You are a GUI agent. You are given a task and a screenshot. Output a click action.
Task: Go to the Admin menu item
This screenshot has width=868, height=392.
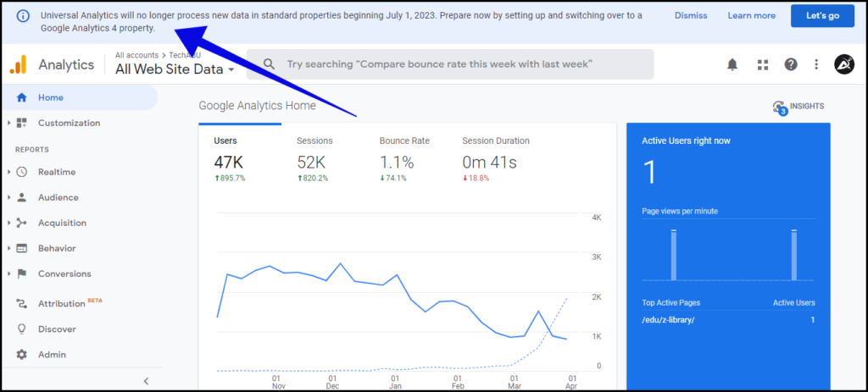click(x=52, y=355)
